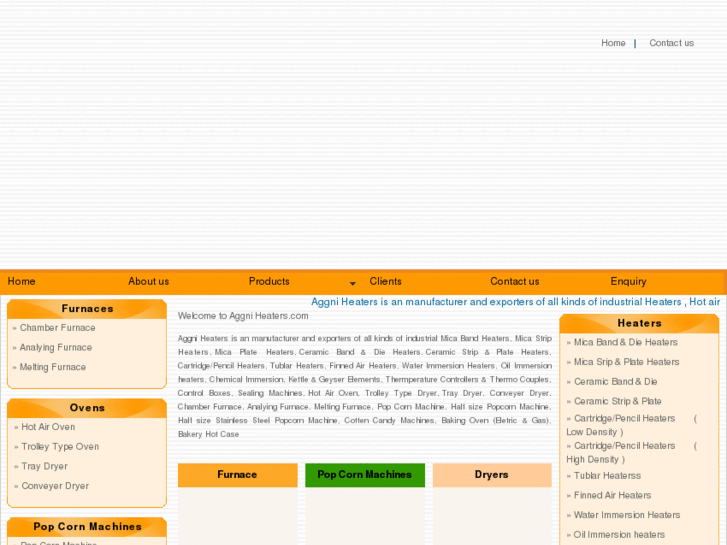727x545 pixels.
Task: Expand the Products dropdown arrow
Action: [353, 283]
